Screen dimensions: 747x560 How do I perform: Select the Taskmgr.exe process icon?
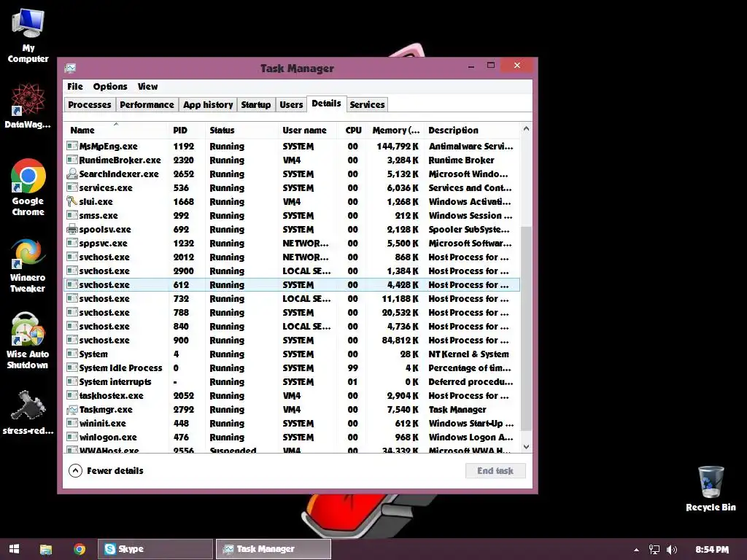pyautogui.click(x=72, y=409)
